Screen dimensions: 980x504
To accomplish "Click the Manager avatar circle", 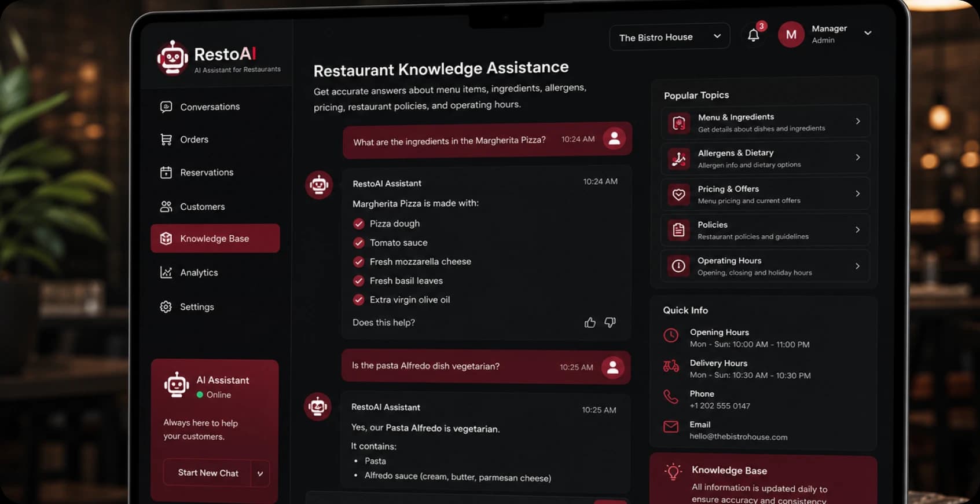I will point(791,35).
